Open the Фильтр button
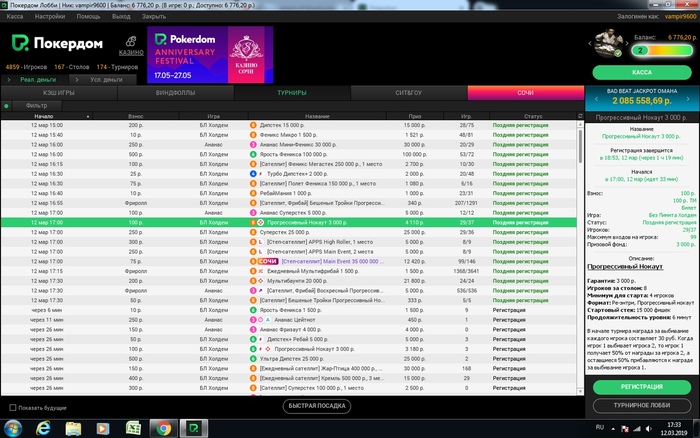The image size is (700, 438). pyautogui.click(x=37, y=106)
